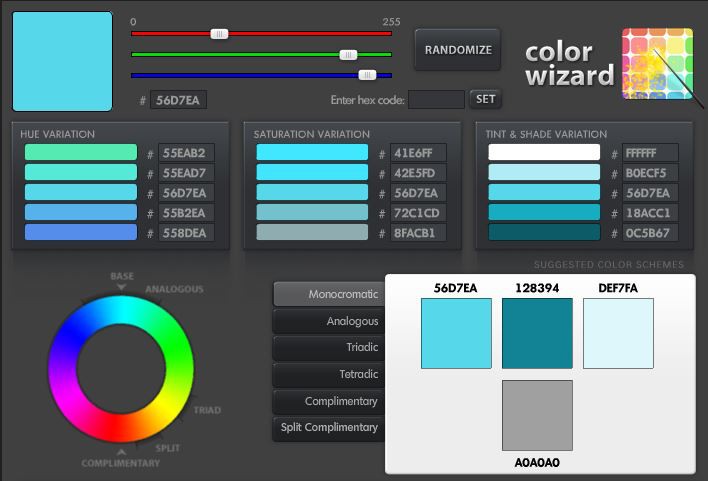Click the gray scheme swatch A0A0A0
Screen dimensions: 708x481
tap(537, 416)
